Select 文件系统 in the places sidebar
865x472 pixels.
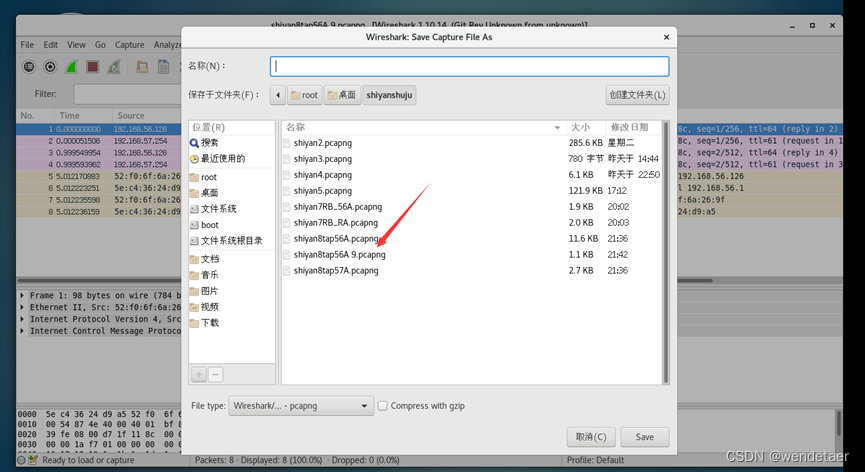[213, 208]
